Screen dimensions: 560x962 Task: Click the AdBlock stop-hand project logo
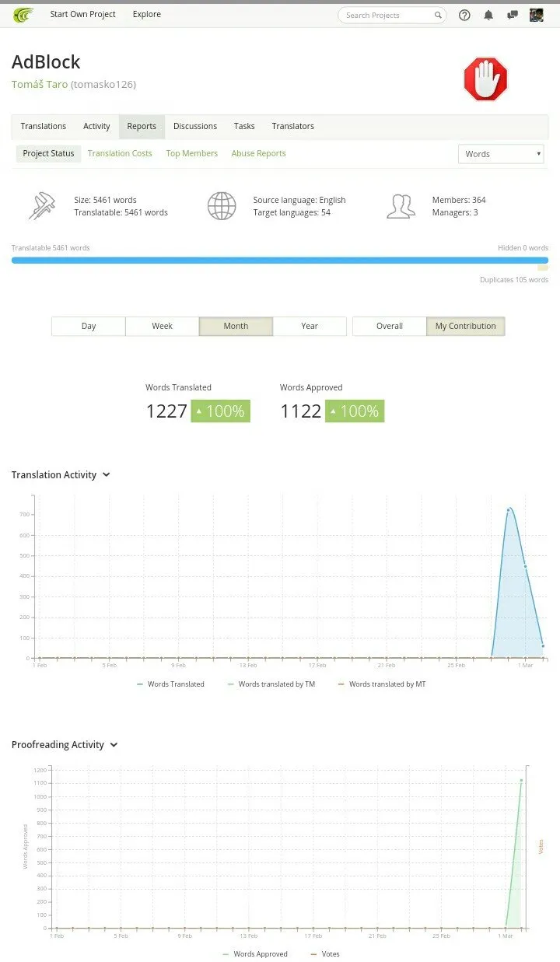pyautogui.click(x=485, y=79)
